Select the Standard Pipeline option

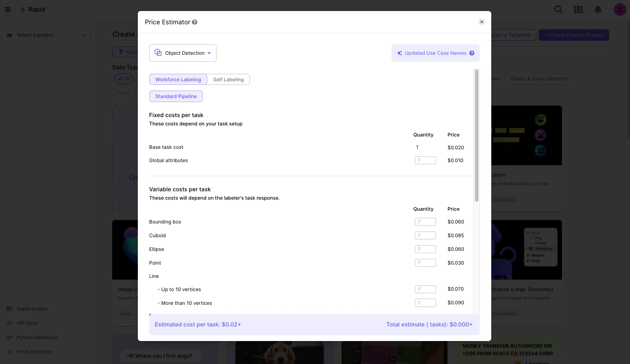click(176, 96)
